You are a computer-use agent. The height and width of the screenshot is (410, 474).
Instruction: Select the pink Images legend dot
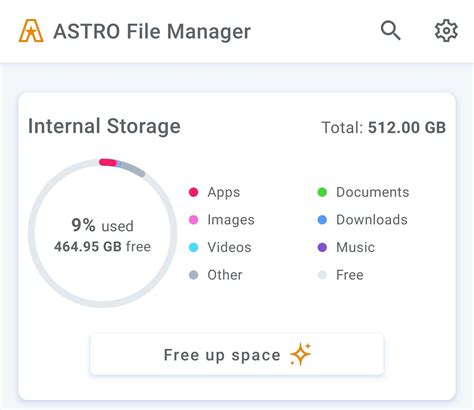(193, 220)
